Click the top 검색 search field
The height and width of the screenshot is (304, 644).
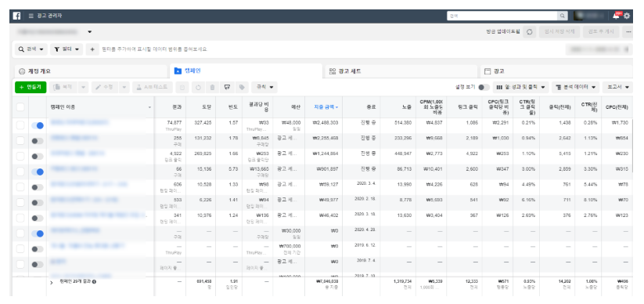[x=502, y=16]
